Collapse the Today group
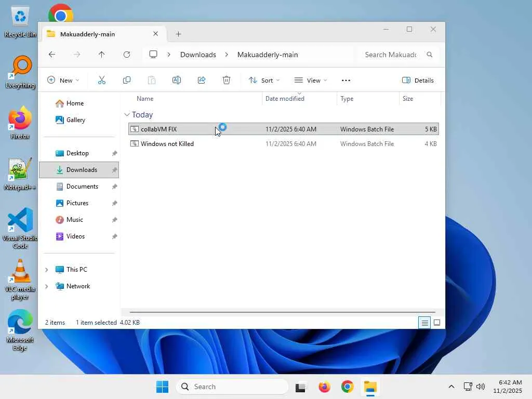Image resolution: width=532 pixels, height=399 pixels. coord(127,115)
